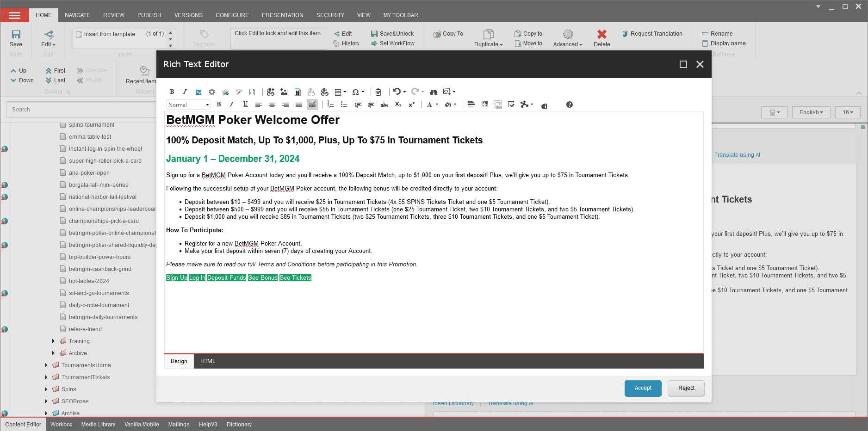Maximize the Rich Text Editor dialog
868x431 pixels.
click(683, 64)
